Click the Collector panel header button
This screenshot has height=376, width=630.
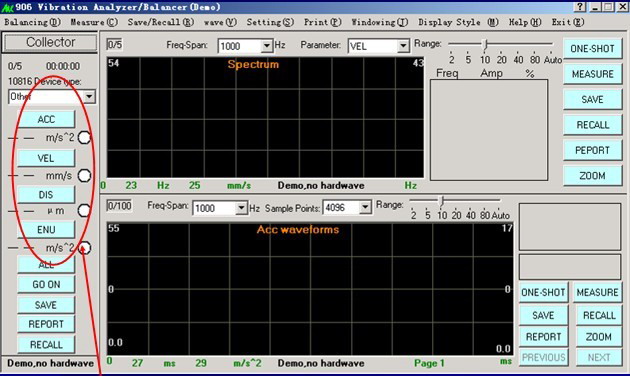(50, 42)
